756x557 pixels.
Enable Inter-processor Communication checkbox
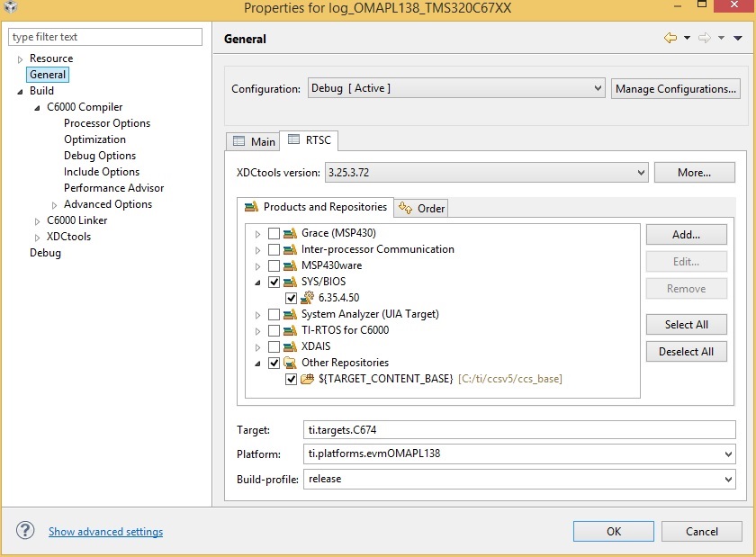274,249
